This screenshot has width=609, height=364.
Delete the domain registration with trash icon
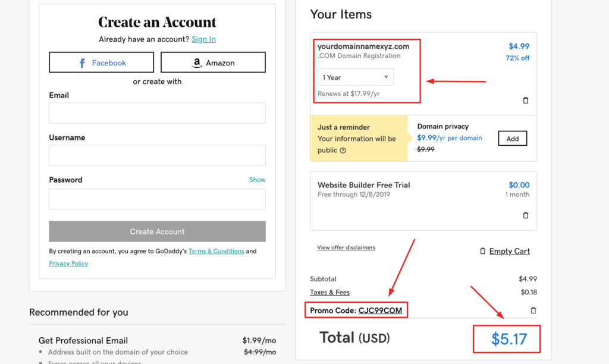click(526, 101)
